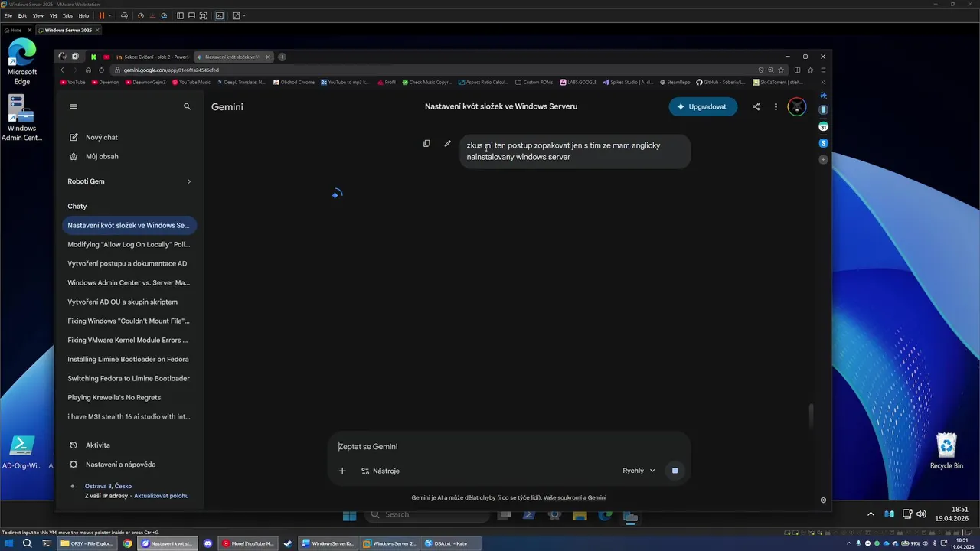Screen dimensions: 980x551
Task: Open Microsoft Edge desktop shortcut
Action: pos(22,61)
